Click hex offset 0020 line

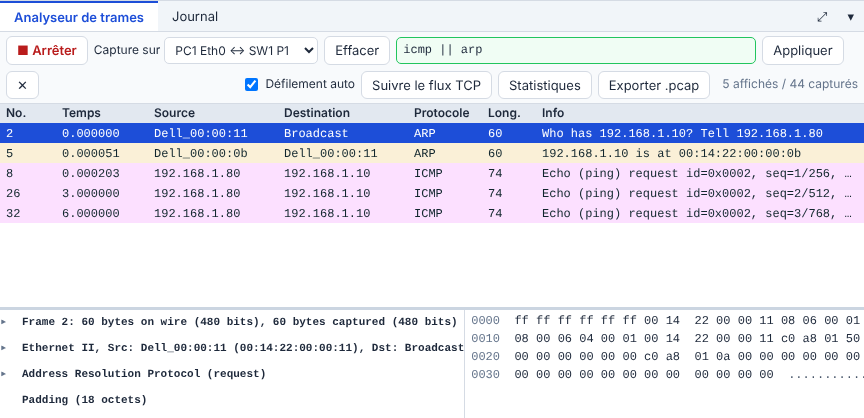tap(485, 356)
